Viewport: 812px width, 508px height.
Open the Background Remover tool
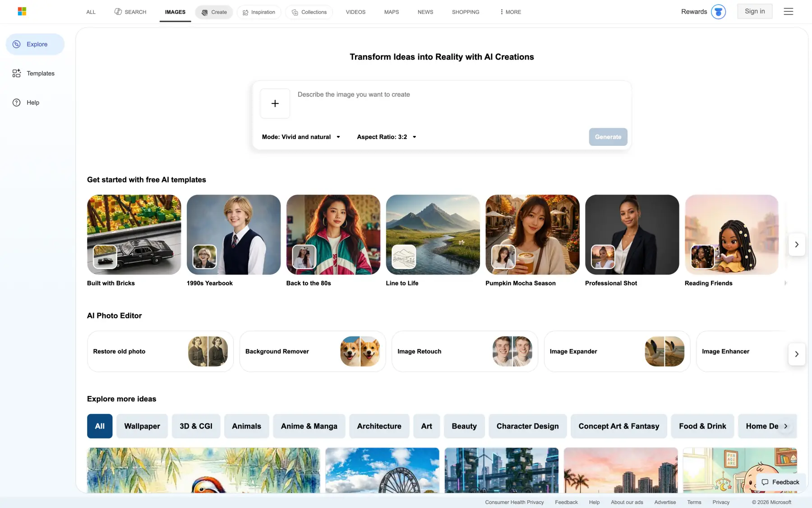tap(312, 351)
